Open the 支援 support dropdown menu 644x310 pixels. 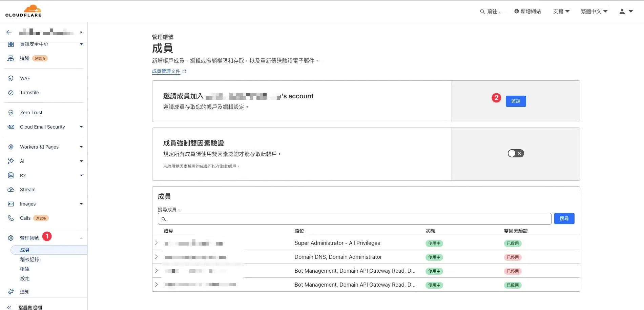coord(561,12)
